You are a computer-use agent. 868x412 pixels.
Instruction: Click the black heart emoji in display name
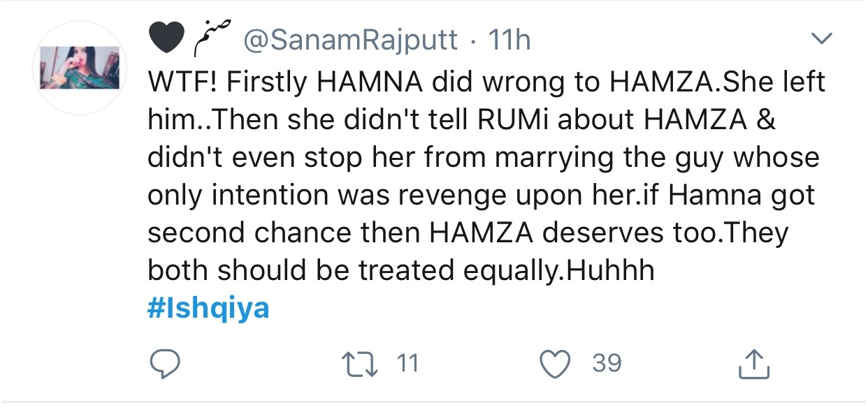tap(168, 40)
